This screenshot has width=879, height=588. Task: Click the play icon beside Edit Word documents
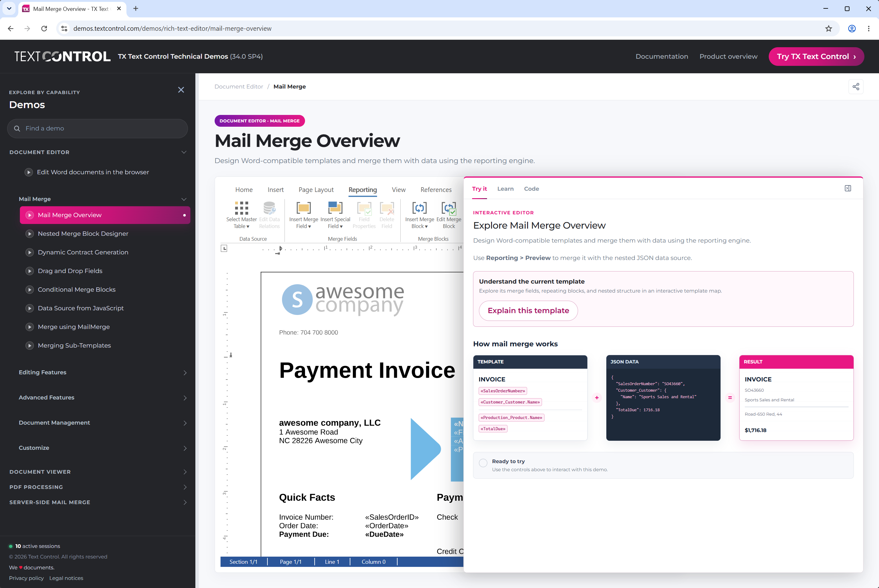click(x=29, y=172)
